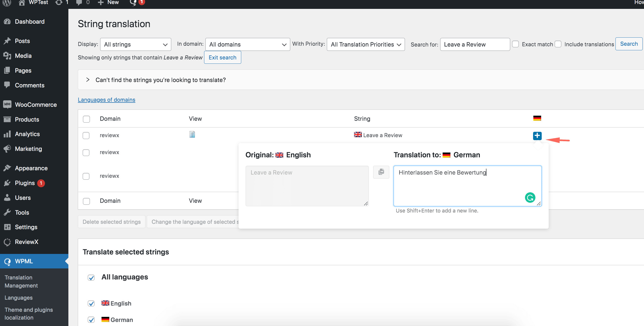
Task: Open the Display All strings dropdown
Action: pos(135,44)
